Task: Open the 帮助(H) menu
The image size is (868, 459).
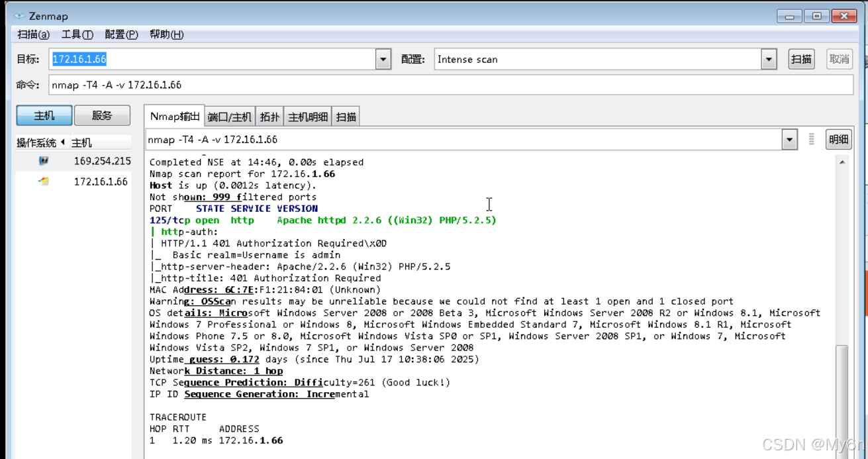Action: (x=166, y=34)
